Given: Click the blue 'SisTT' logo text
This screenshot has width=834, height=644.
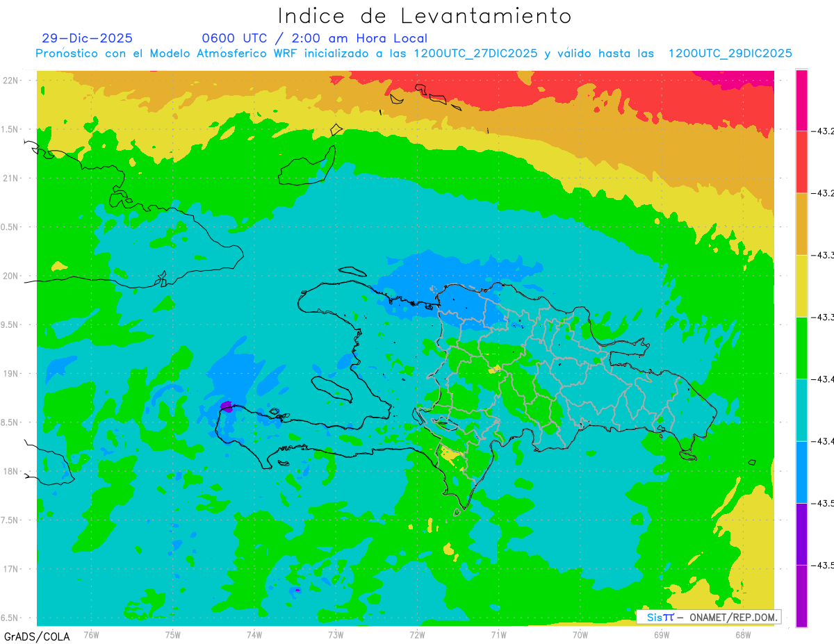Looking at the screenshot, I should tap(660, 617).
